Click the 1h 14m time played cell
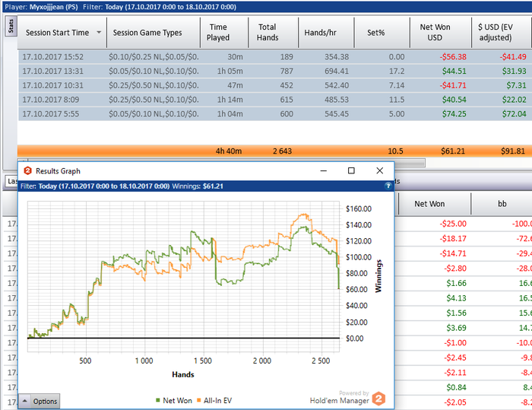Screen dimensions: 532x410 230,100
